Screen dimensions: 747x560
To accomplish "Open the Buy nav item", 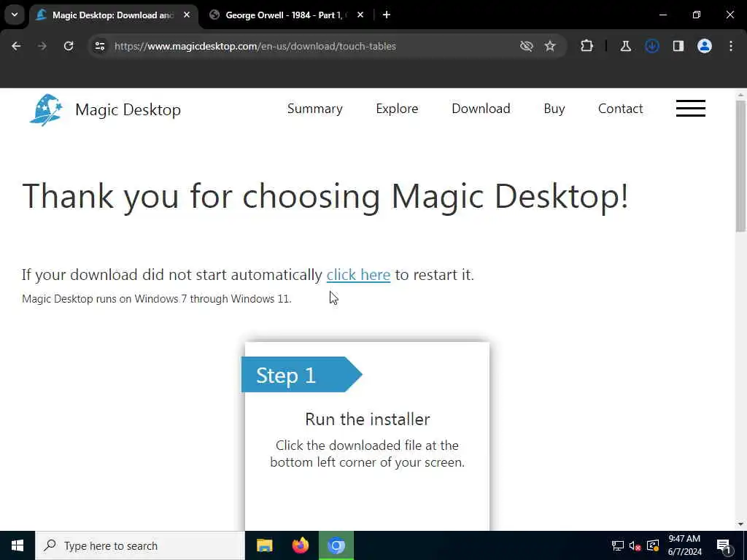I will 554,109.
